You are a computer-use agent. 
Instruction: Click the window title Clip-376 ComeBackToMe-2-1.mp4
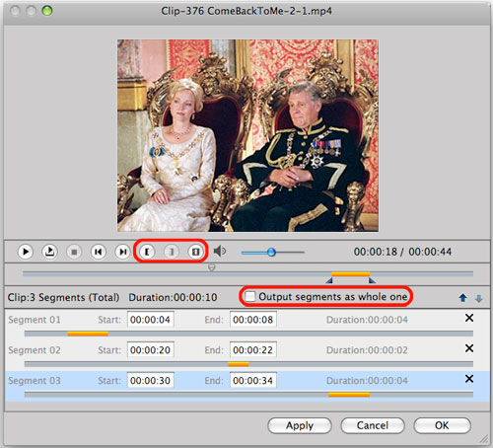246,11
